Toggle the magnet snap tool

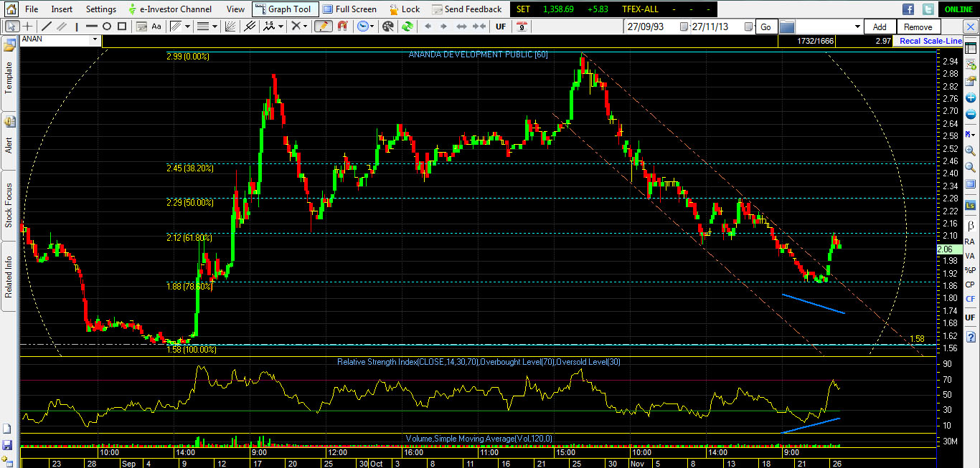point(342,27)
